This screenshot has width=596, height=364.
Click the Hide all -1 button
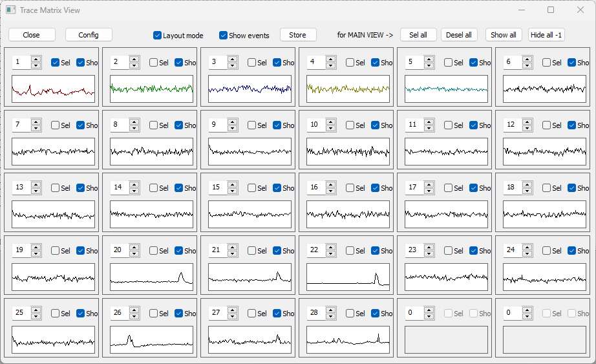(546, 35)
